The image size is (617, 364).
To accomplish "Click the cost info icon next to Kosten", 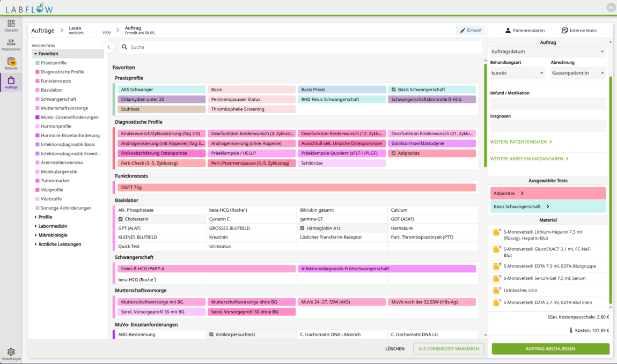I will [571, 330].
